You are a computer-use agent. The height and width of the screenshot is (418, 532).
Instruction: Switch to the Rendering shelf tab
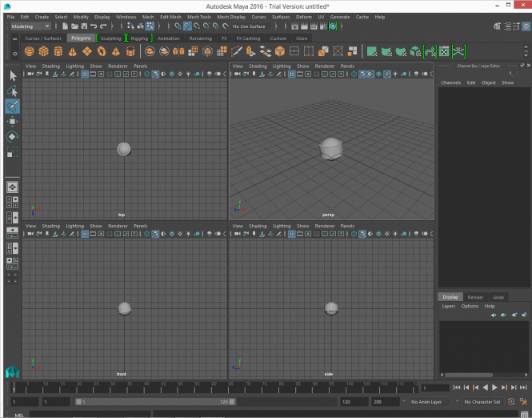201,38
